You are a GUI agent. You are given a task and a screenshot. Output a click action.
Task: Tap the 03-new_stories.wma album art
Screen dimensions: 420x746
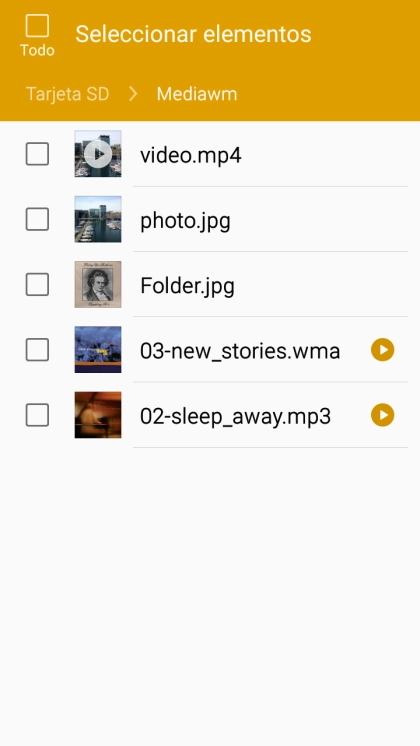coord(98,350)
